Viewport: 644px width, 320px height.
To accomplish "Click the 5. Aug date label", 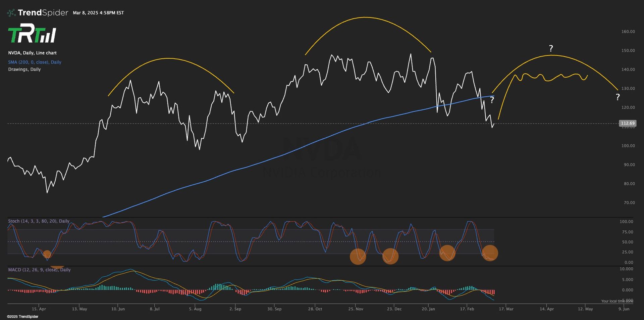I will coord(195,309).
